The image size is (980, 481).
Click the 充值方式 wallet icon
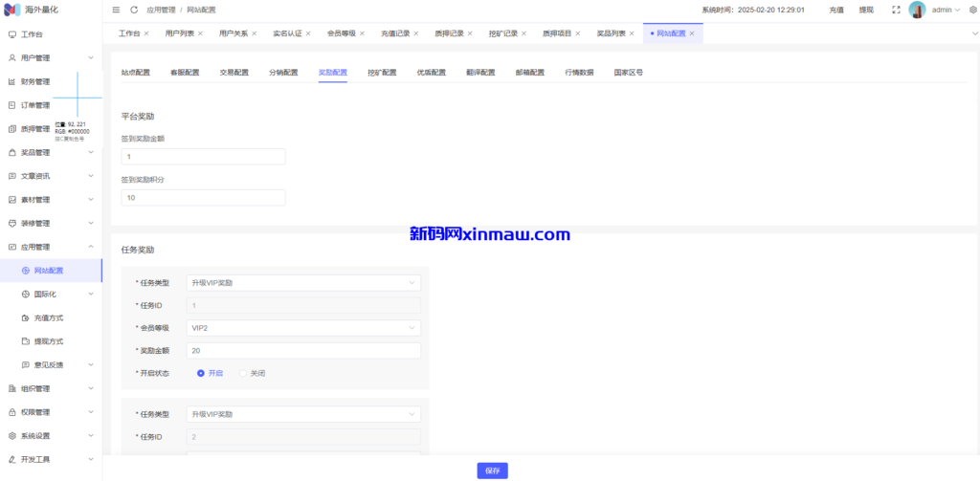click(x=26, y=318)
